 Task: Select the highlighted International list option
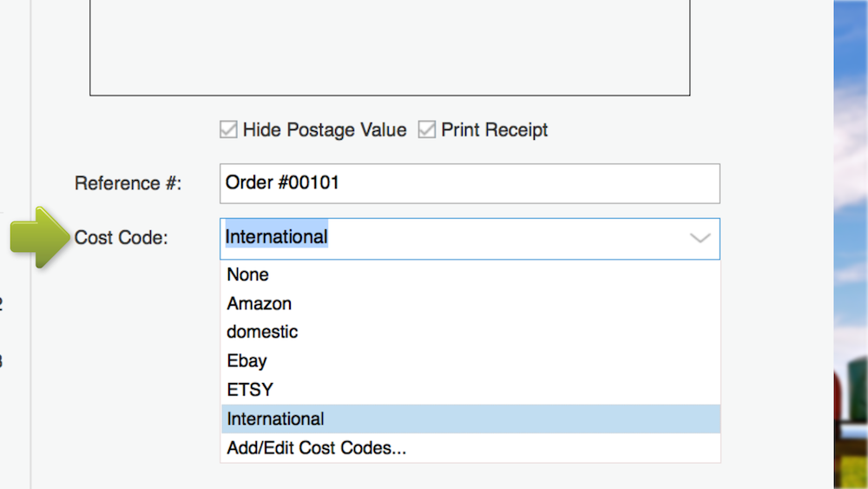(276, 419)
